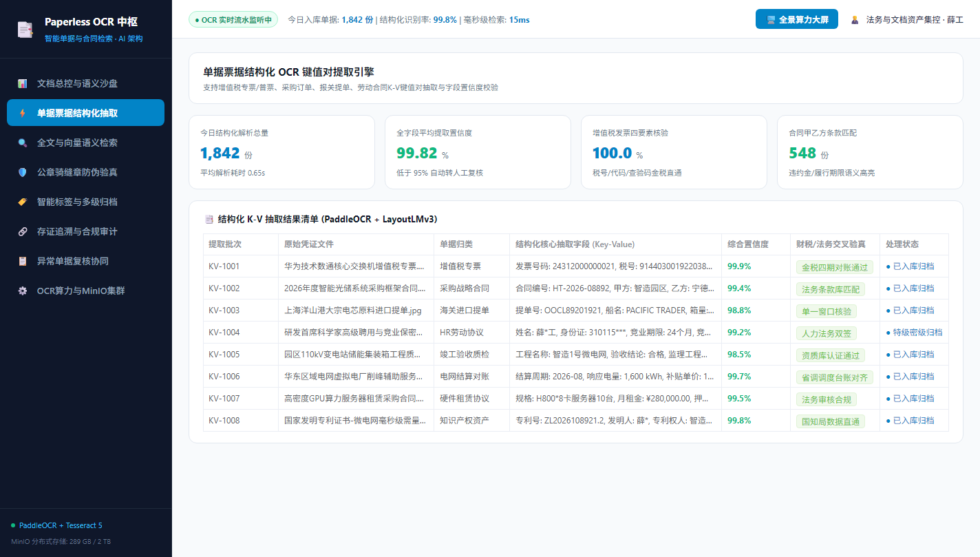The height and width of the screenshot is (557, 980).
Task: Click the 特级密级归档 status in KV-1004 row
Action: [914, 333]
